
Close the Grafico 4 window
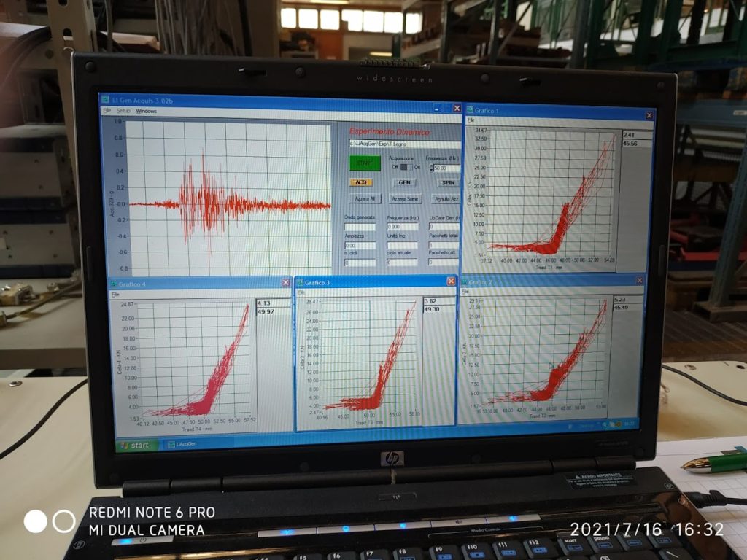point(285,282)
